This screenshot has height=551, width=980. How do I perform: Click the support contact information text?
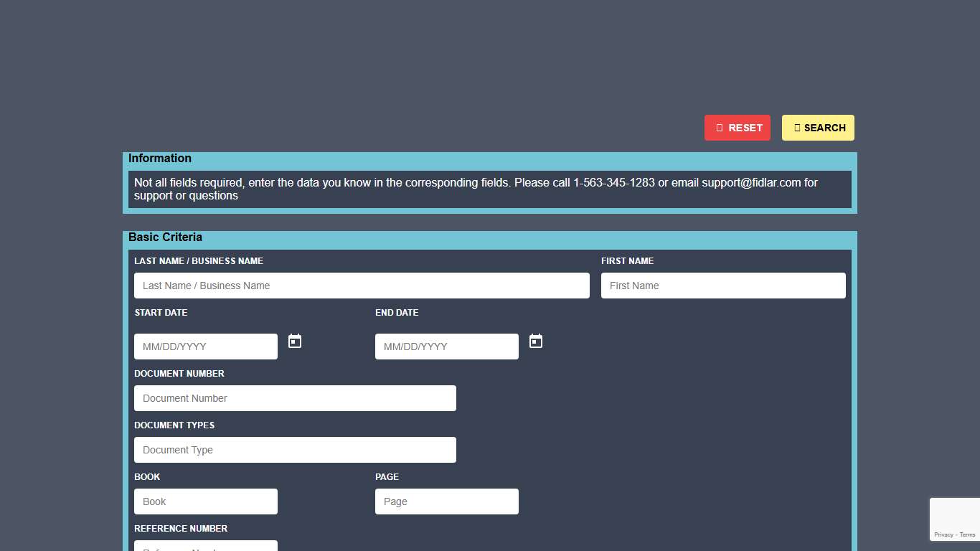476,189
